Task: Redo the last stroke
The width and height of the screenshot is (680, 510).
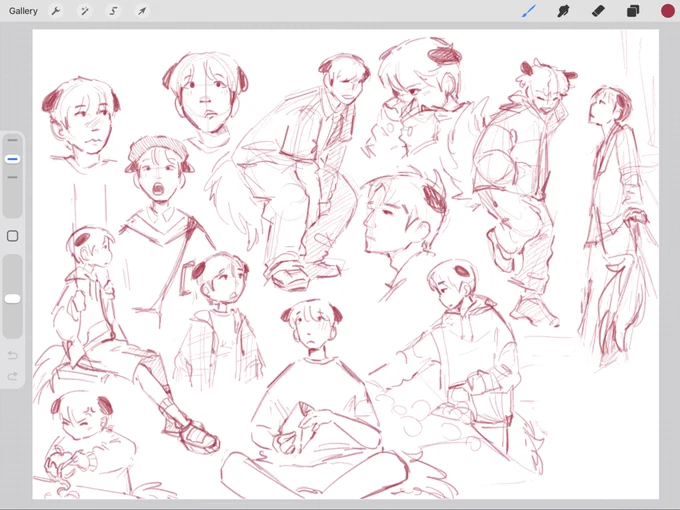Action: point(13,376)
